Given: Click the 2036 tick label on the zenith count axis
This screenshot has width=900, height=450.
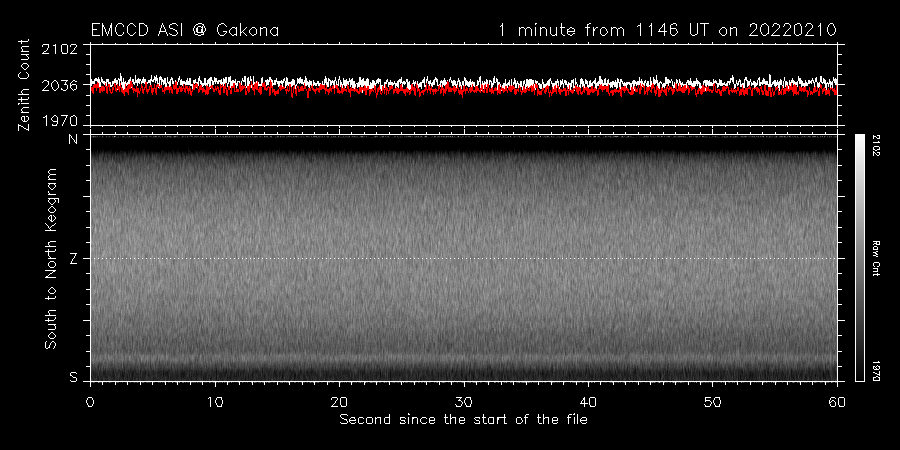Looking at the screenshot, I should [x=60, y=85].
